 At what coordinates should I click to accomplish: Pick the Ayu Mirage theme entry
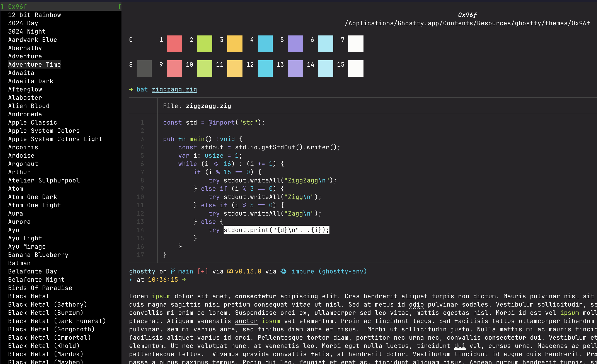(27, 247)
